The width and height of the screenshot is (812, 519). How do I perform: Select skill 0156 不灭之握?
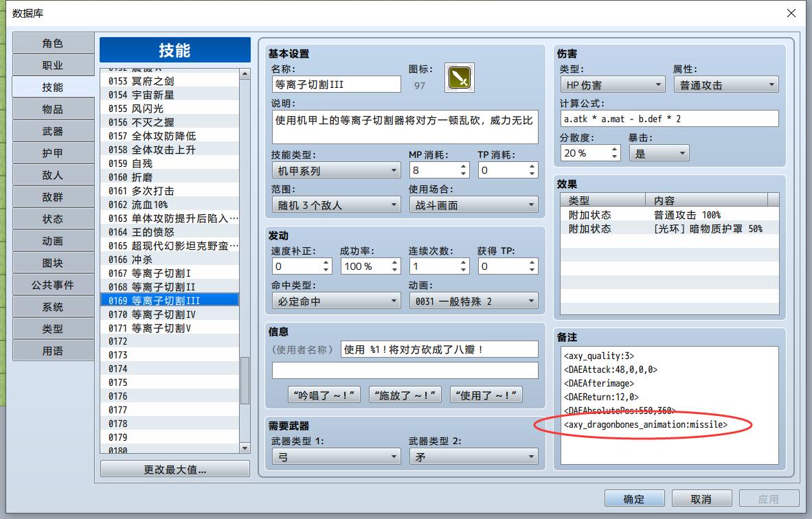pyautogui.click(x=170, y=122)
